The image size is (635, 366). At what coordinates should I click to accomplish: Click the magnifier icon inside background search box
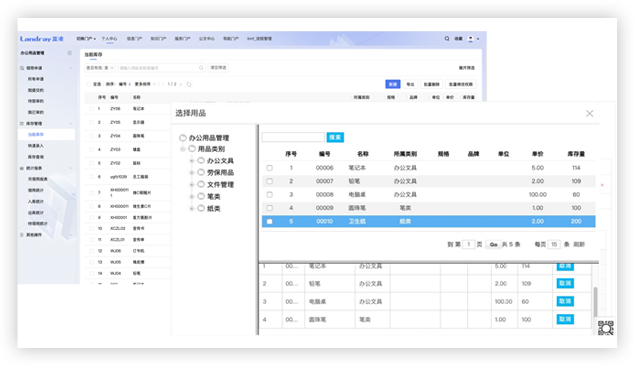(x=201, y=68)
